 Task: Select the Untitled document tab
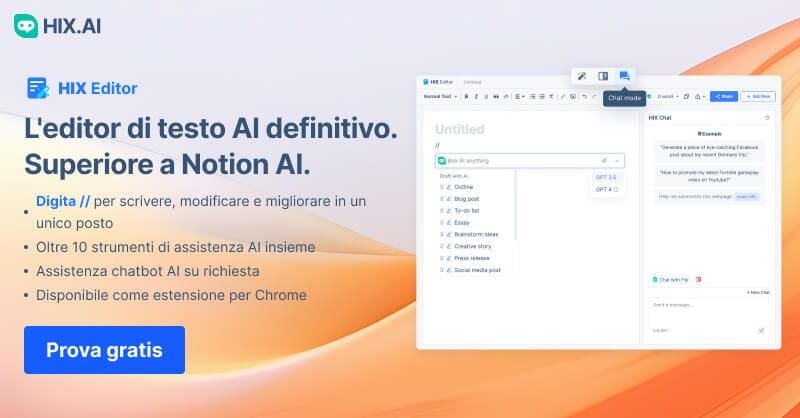pos(472,82)
